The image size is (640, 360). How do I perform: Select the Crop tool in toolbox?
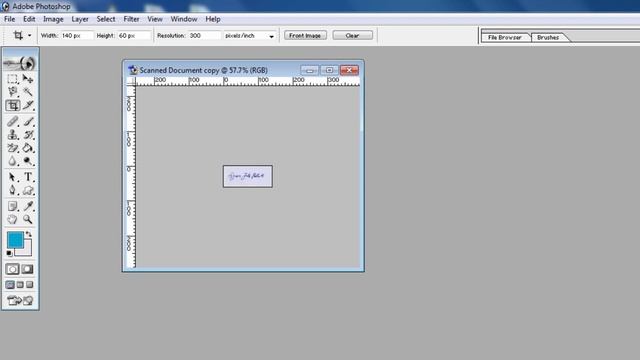[x=12, y=105]
